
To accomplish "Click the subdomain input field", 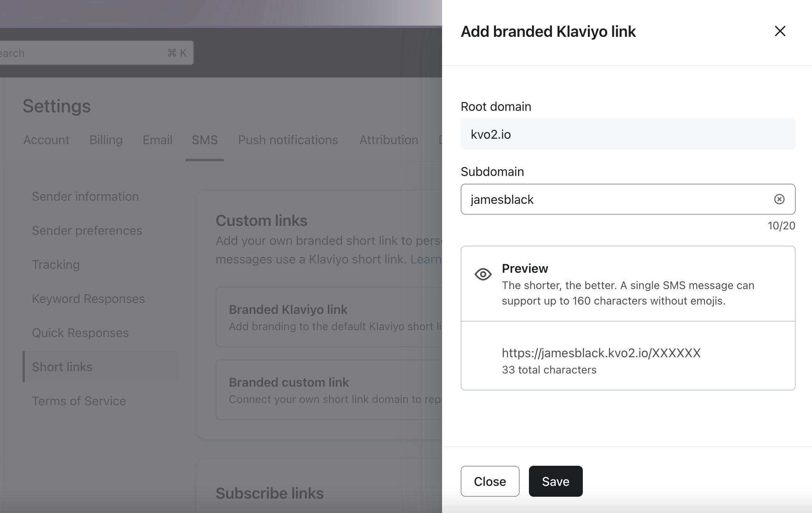I will pos(628,199).
